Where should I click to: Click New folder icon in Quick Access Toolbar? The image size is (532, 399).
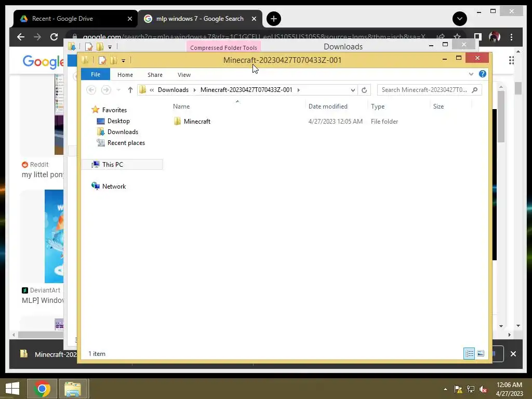[x=113, y=60]
